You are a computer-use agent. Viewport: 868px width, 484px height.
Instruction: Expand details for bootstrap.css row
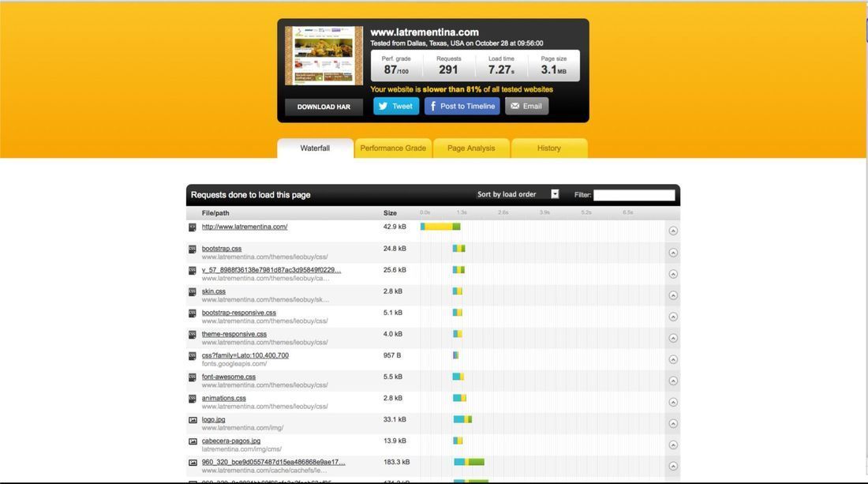click(x=673, y=253)
